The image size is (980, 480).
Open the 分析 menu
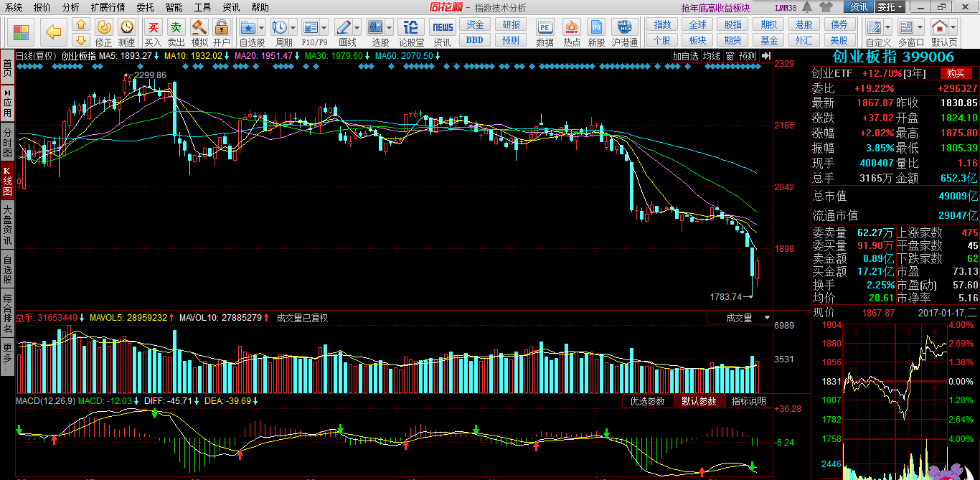click(x=71, y=7)
